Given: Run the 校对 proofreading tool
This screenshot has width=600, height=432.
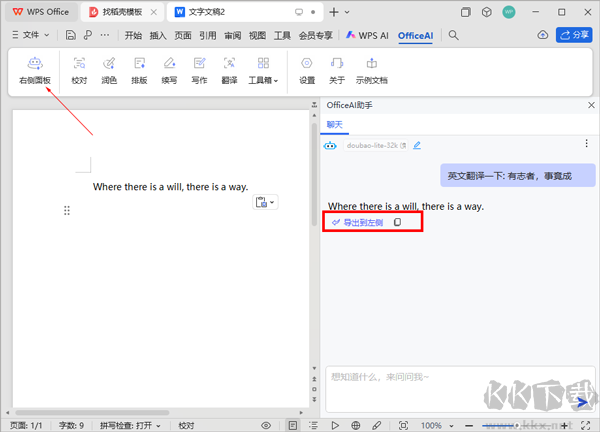Looking at the screenshot, I should [79, 70].
